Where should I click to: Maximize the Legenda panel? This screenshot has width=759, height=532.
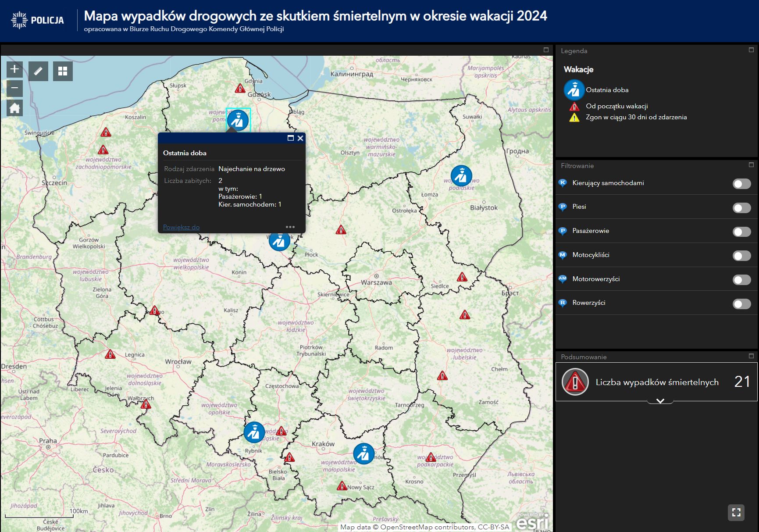click(751, 50)
